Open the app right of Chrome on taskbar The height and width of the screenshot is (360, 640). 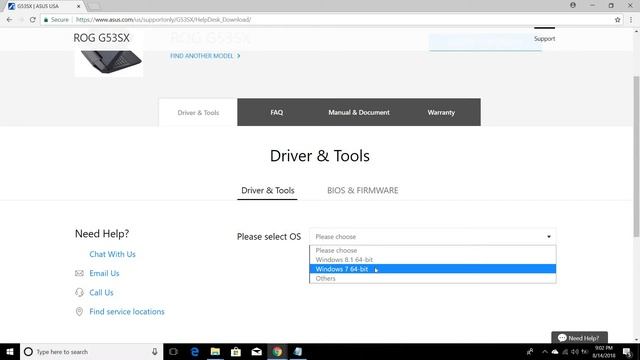(298, 352)
